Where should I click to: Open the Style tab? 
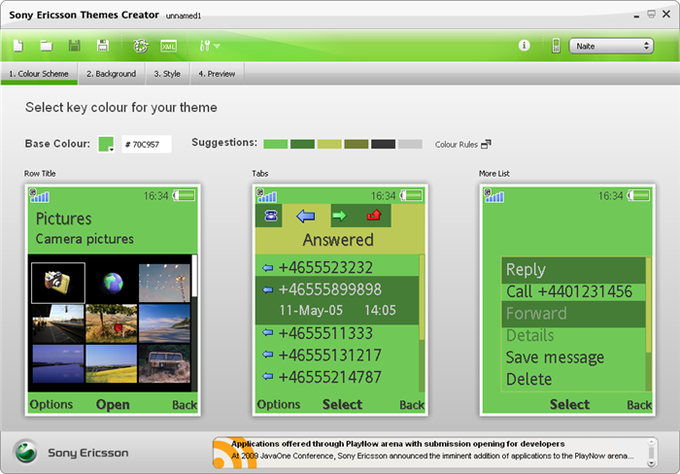167,74
